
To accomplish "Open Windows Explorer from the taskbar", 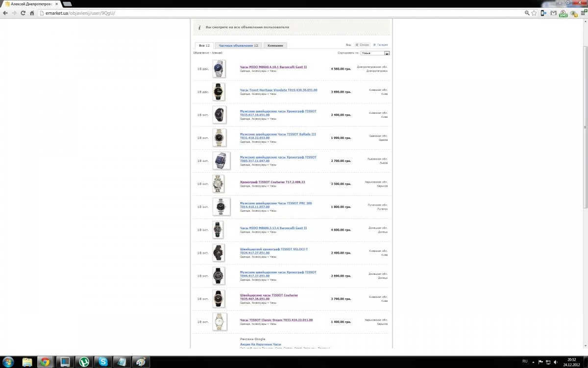I will coord(27,362).
